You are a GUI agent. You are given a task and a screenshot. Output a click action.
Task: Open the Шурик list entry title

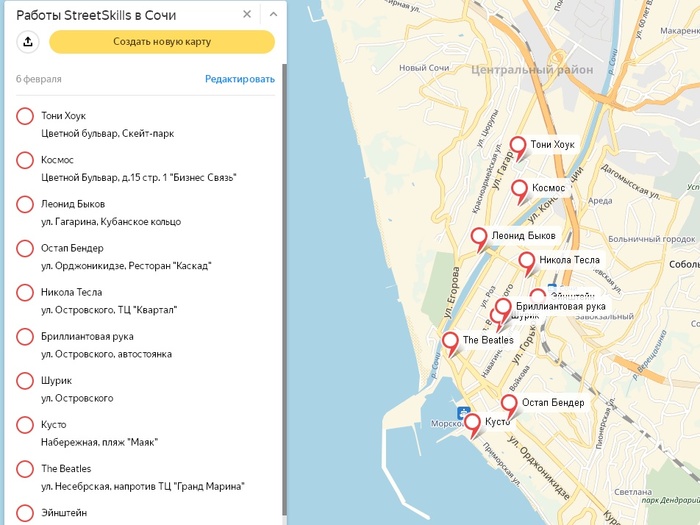tap(56, 381)
